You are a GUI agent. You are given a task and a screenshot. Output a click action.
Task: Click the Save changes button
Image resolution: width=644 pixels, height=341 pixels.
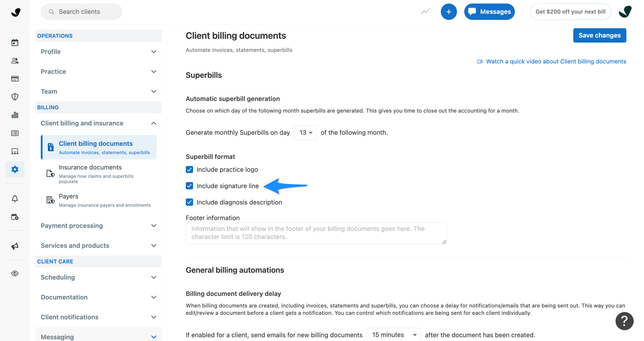coord(599,36)
